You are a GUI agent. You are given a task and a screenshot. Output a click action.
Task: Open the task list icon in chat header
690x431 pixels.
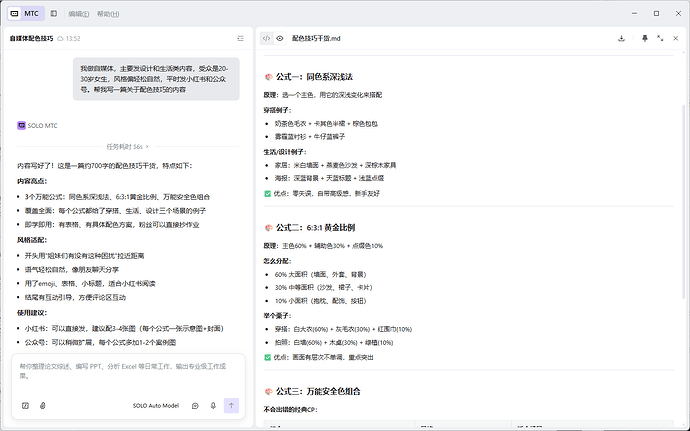(x=240, y=39)
